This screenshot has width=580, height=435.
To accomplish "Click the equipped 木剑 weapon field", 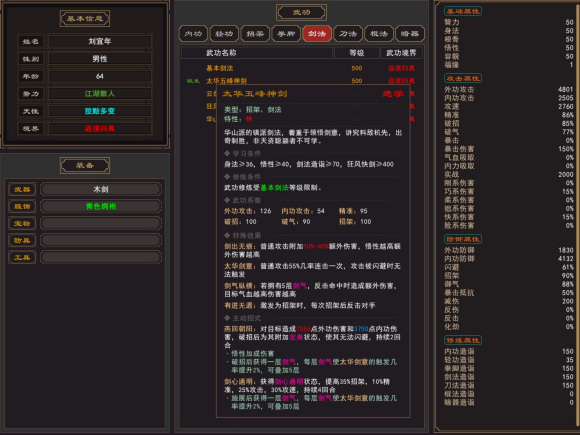I will pyautogui.click(x=101, y=189).
